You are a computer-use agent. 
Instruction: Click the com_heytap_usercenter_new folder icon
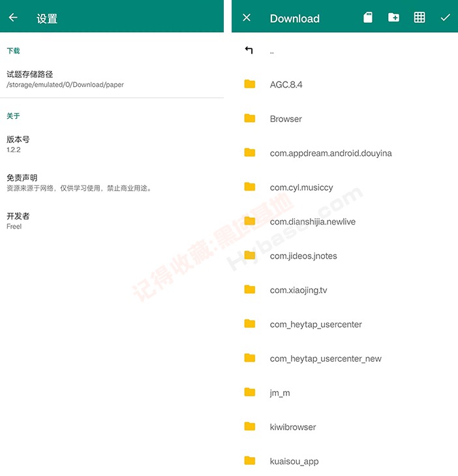[250, 358]
